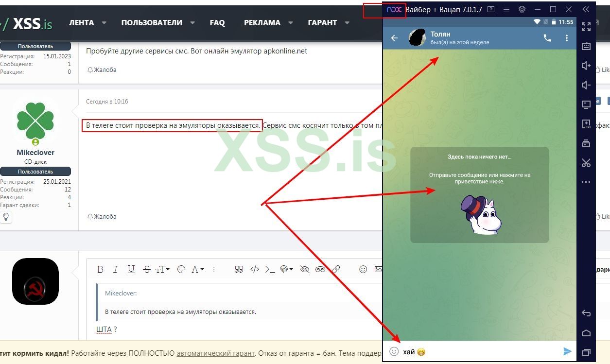Viewport: 610px width, 364px height.
Task: Apply strikethrough in reply editor
Action: (147, 269)
